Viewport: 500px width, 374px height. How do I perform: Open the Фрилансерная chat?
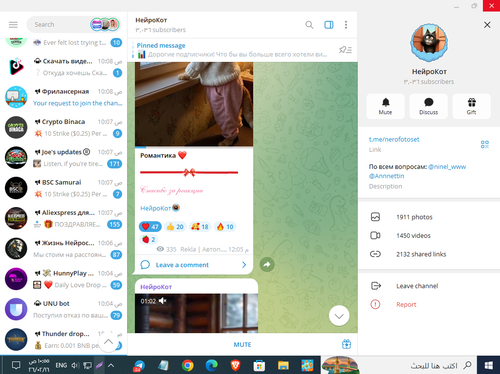pyautogui.click(x=63, y=97)
